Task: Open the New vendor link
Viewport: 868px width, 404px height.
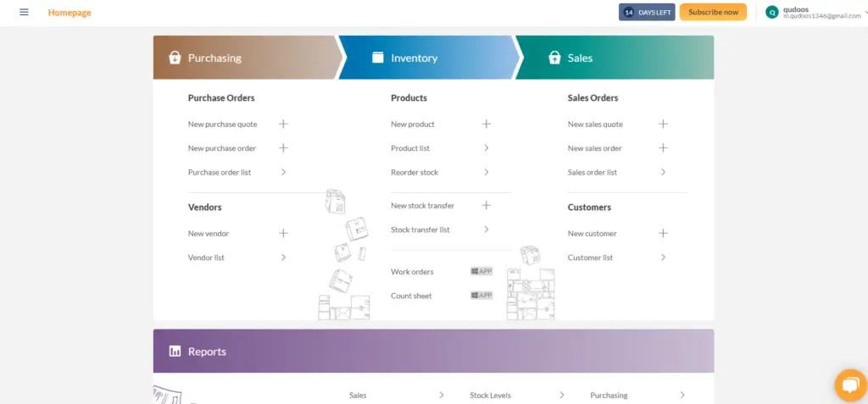Action: (x=209, y=234)
